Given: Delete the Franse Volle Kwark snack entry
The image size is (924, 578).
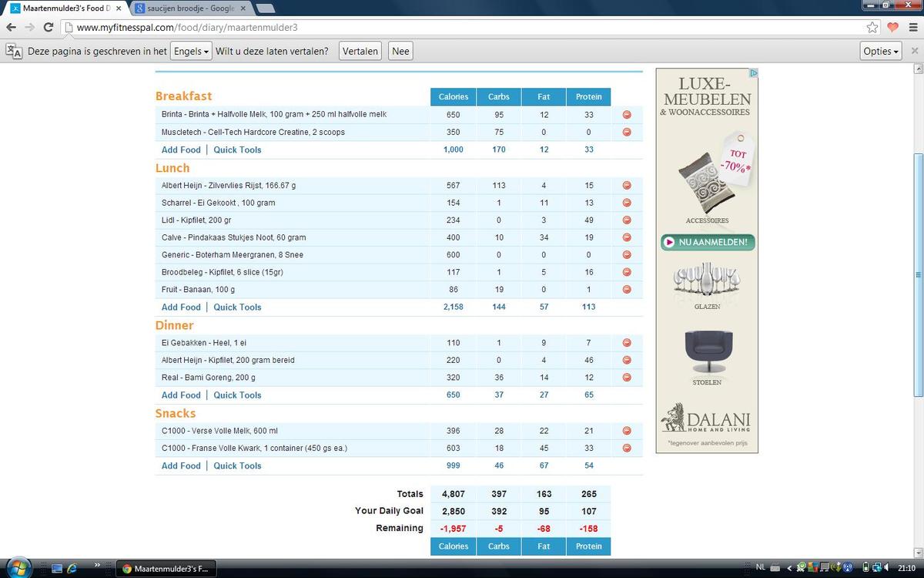Looking at the screenshot, I should coord(626,449).
